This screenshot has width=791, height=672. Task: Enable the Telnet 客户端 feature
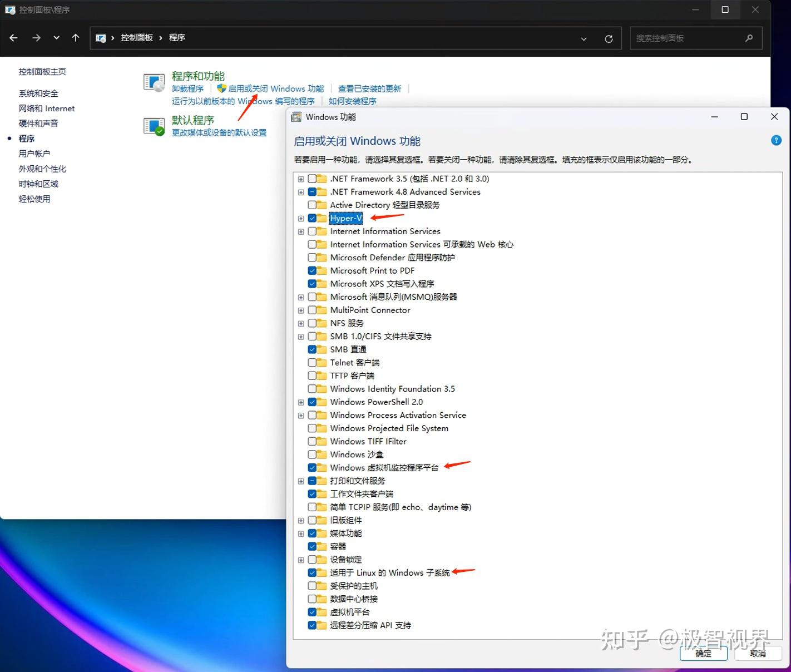pyautogui.click(x=312, y=362)
